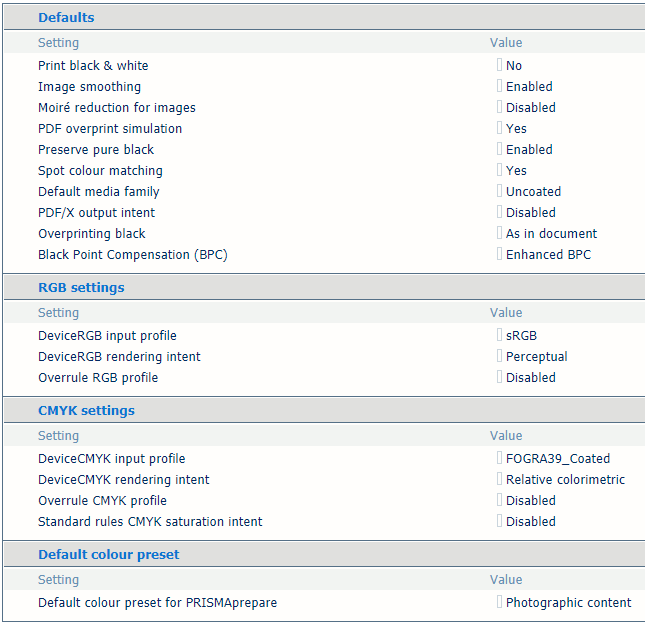
Task: Select the Default colour preset section title
Action: click(x=109, y=554)
